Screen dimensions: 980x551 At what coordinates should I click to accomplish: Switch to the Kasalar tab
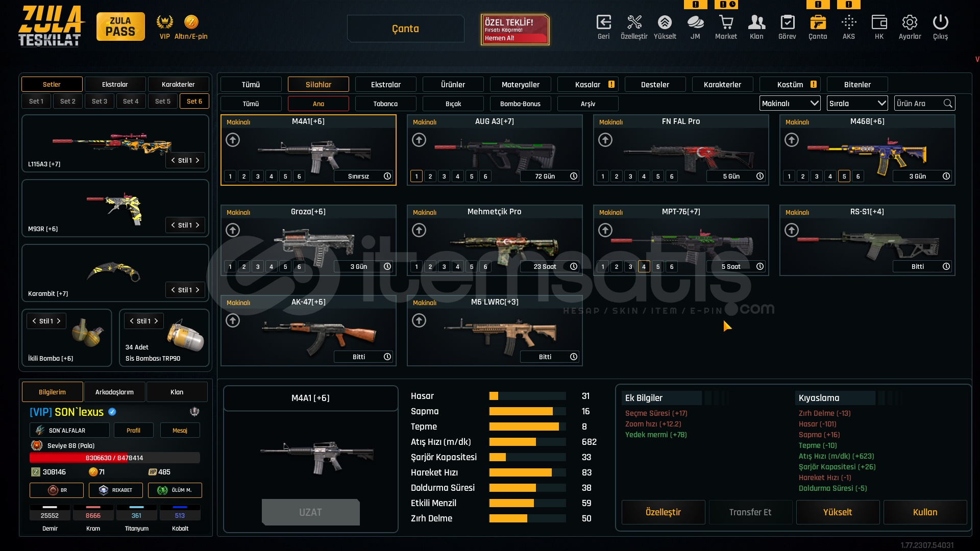588,84
